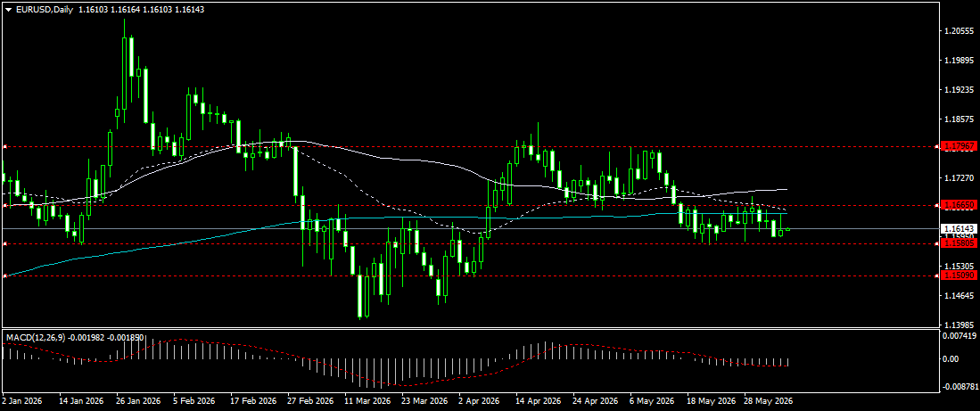Image resolution: width=980 pixels, height=411 pixels.
Task: Click the red 1.16650 level price tag
Action: 958,205
